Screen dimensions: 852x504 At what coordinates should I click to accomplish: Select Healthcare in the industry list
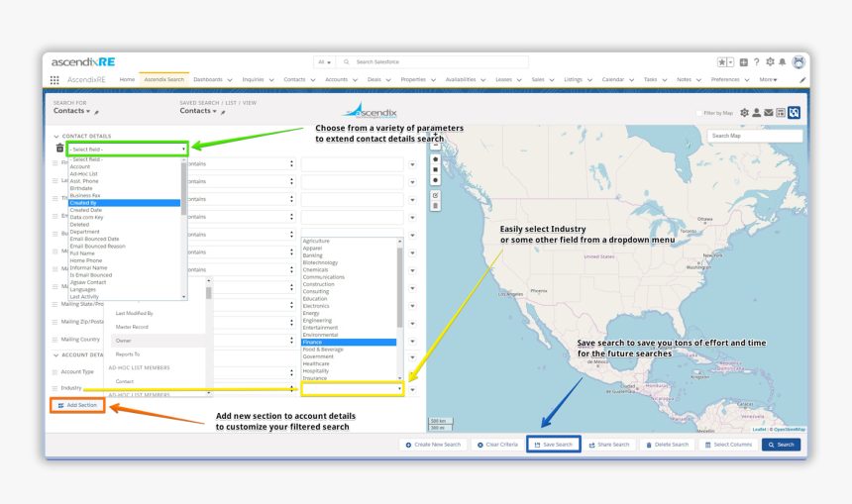pyautogui.click(x=316, y=363)
